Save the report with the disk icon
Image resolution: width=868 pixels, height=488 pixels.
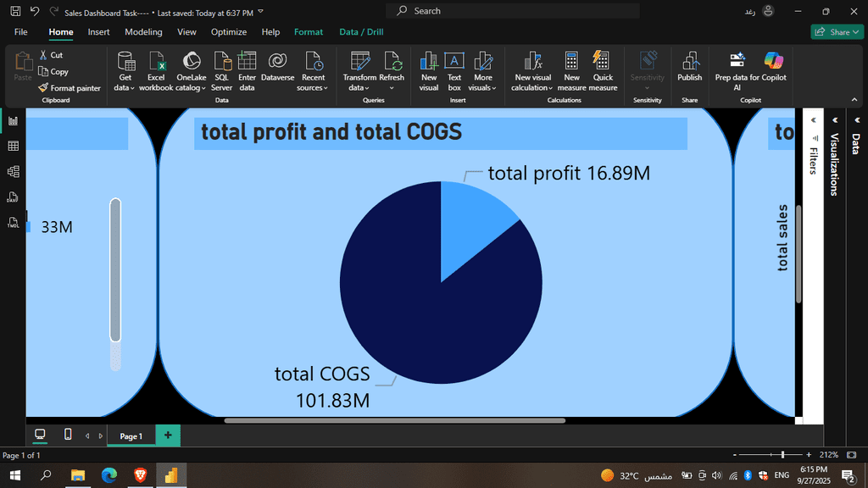pos(15,11)
